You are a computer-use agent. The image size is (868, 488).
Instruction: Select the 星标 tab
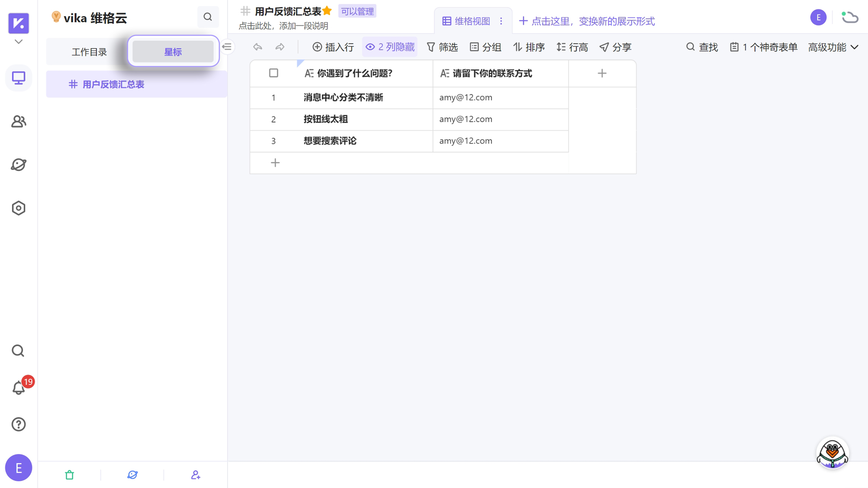[173, 52]
